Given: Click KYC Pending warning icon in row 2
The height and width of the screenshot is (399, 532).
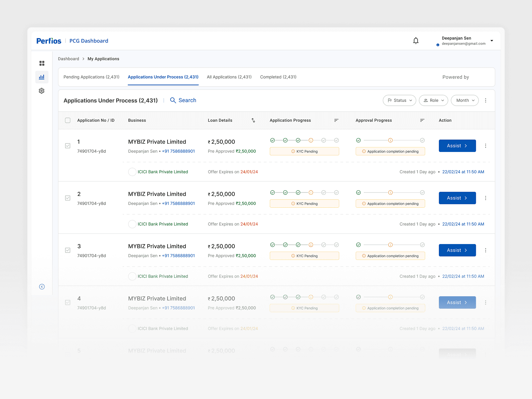Looking at the screenshot, I should tap(293, 203).
